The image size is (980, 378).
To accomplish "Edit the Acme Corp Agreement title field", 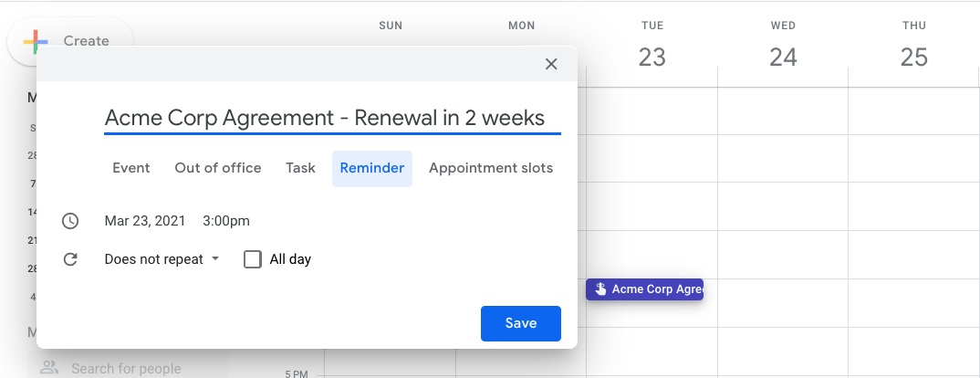I will (x=332, y=118).
